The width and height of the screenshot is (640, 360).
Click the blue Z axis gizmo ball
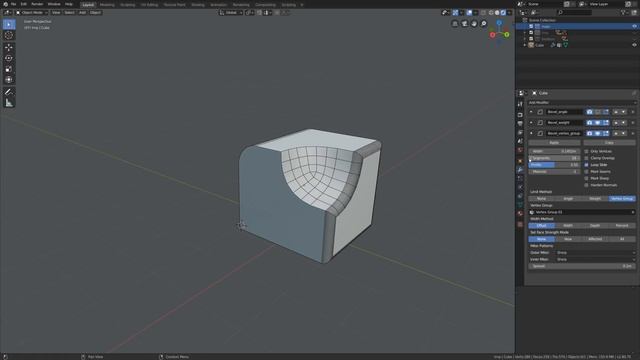pyautogui.click(x=499, y=23)
